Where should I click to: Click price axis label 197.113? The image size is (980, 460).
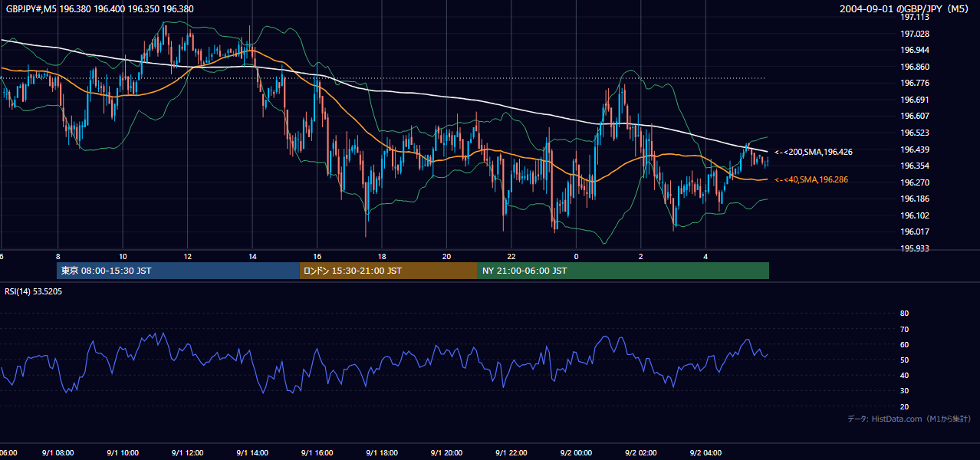(915, 18)
